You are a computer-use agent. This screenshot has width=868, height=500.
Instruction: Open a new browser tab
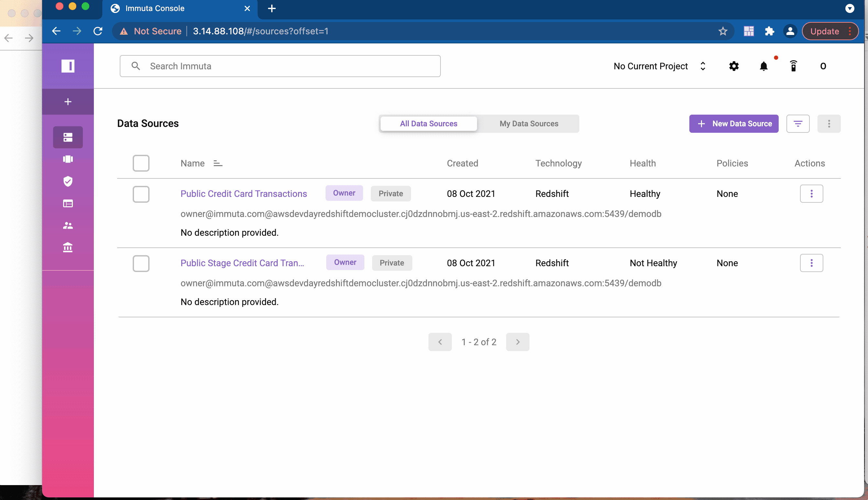(272, 9)
